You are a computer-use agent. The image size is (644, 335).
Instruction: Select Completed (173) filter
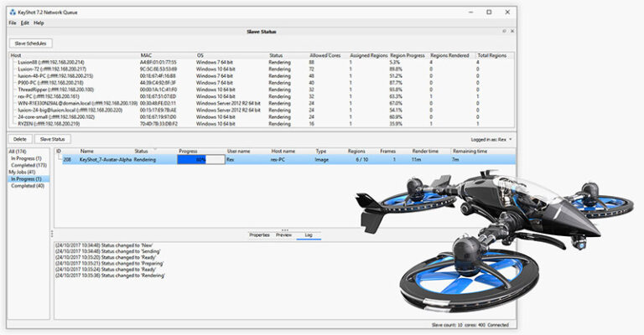click(29, 165)
